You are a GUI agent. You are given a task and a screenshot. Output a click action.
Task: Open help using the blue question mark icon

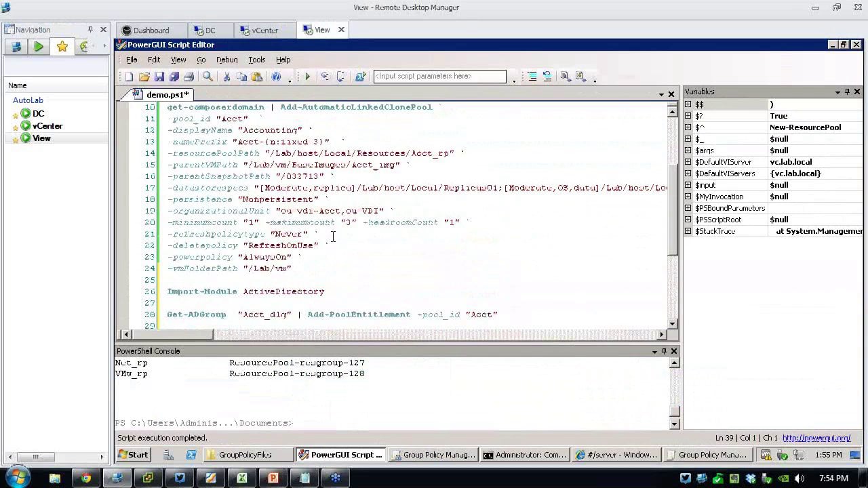(x=276, y=77)
